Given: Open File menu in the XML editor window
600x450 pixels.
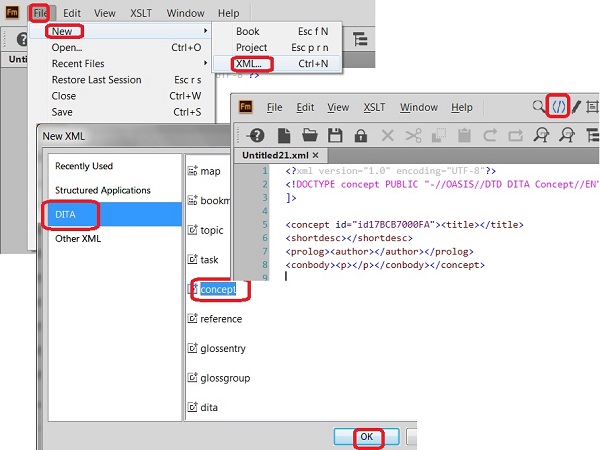Looking at the screenshot, I should (x=274, y=107).
